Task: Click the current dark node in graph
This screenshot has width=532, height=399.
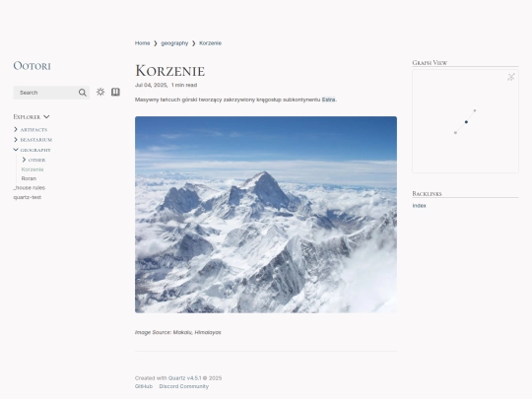Action: coord(466,122)
